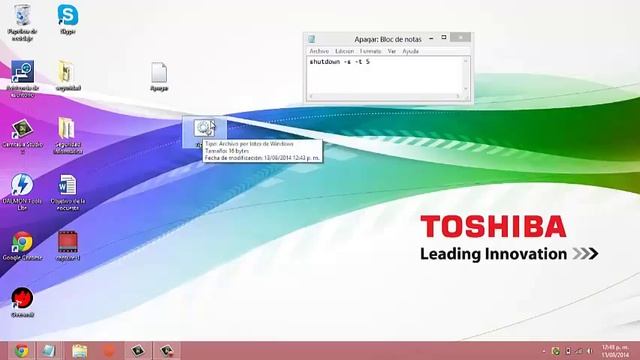Open the Formato menu in Notepad
The image size is (640, 360).
pos(371,51)
